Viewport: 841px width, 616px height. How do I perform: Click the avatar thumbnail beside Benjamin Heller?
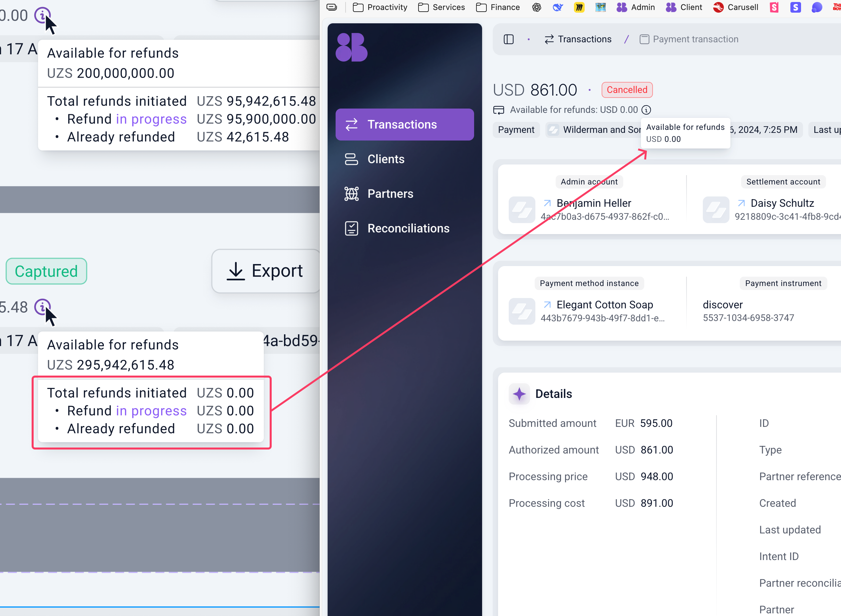(x=522, y=209)
